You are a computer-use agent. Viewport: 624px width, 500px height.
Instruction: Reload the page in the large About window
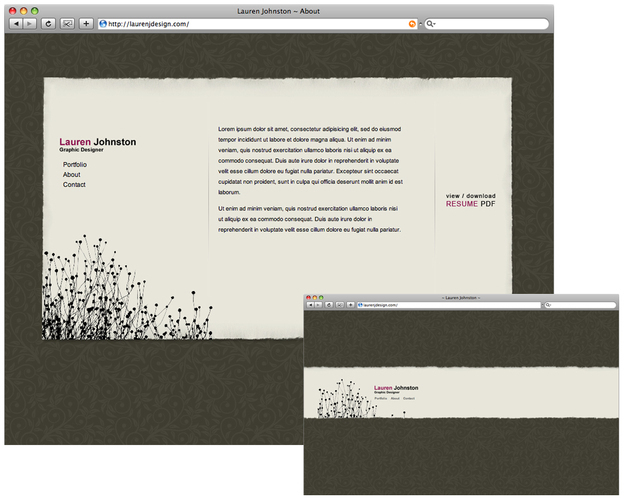click(48, 24)
